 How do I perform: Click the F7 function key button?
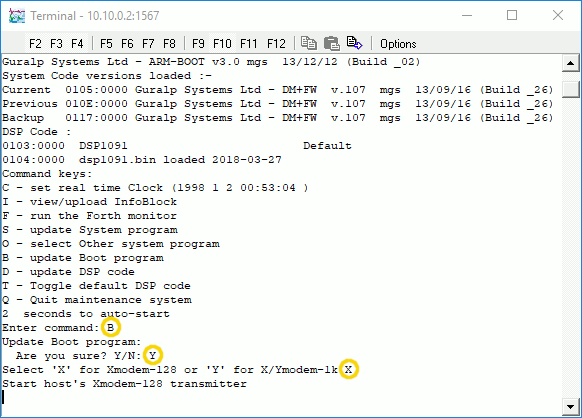coord(148,44)
